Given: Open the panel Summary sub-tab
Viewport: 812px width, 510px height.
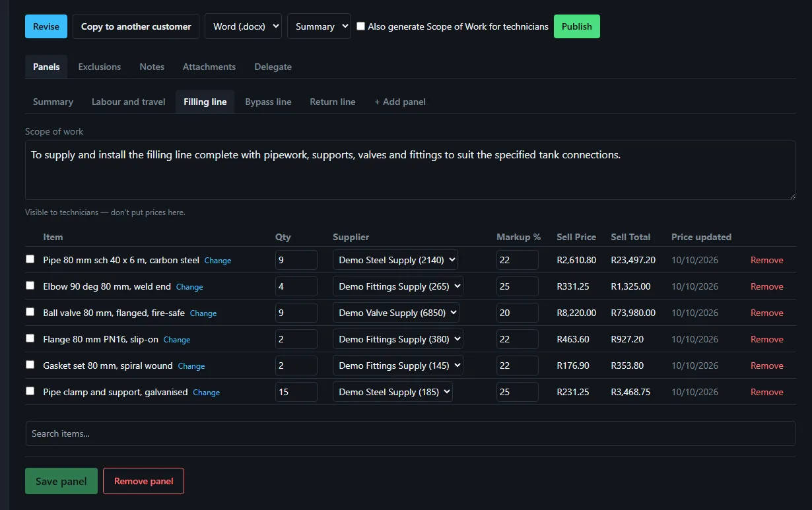Looking at the screenshot, I should (53, 102).
